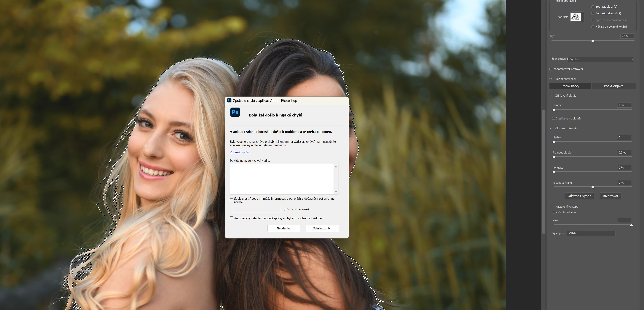The width and height of the screenshot is (644, 310).
Task: Open the Přednastavení Výchozí dropdown
Action: click(601, 60)
